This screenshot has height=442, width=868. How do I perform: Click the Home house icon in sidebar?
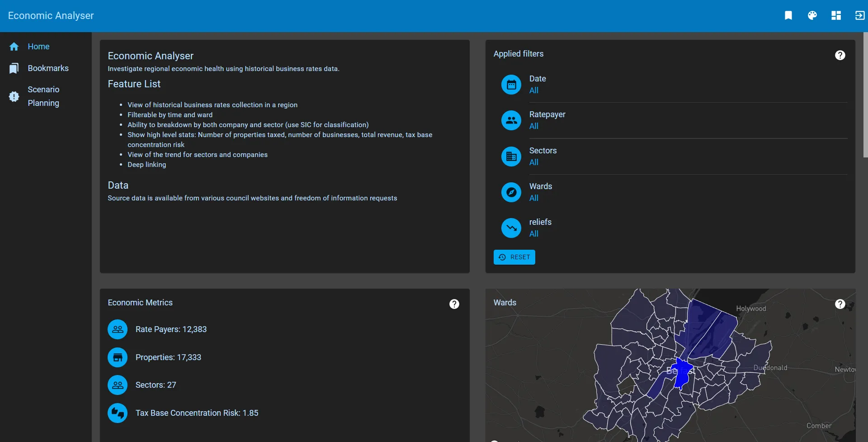pyautogui.click(x=14, y=47)
